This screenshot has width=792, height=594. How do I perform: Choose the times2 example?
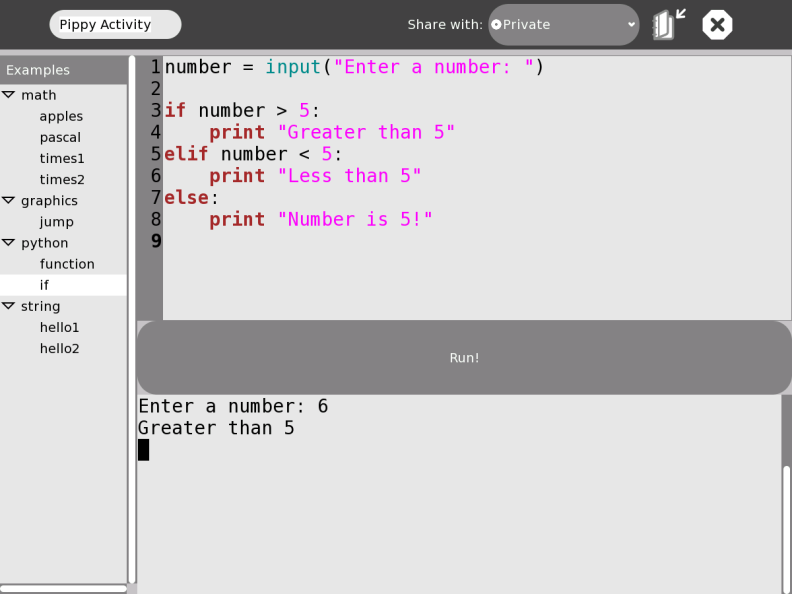(62, 179)
